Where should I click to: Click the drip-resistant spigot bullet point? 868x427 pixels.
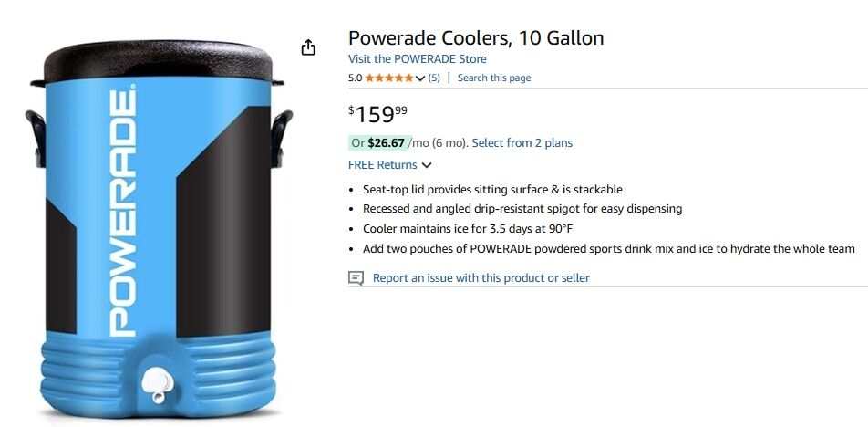tap(522, 209)
